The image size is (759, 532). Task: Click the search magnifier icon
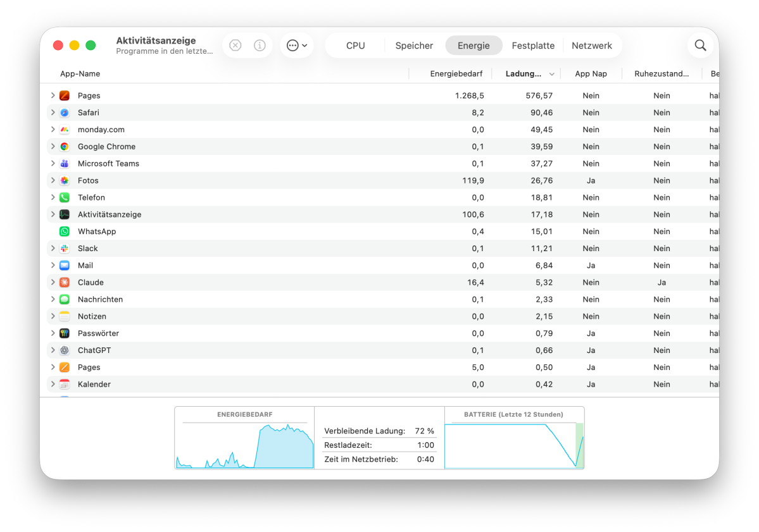point(700,46)
